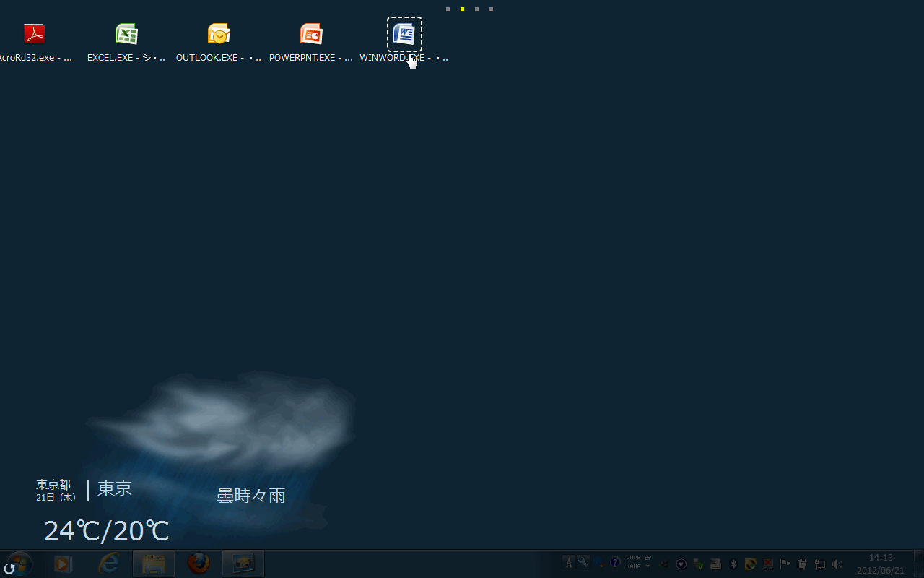This screenshot has width=924, height=578.
Task: Click the volume speaker tray icon
Action: click(x=837, y=564)
